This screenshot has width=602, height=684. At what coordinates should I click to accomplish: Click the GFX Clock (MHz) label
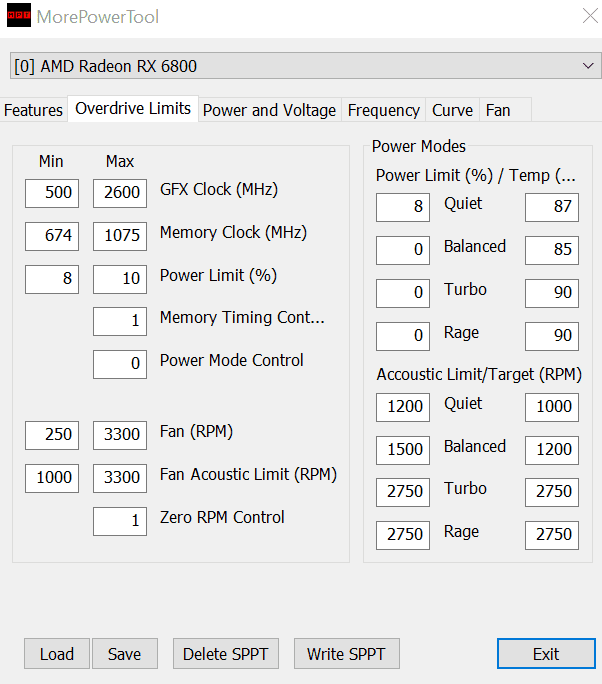pyautogui.click(x=219, y=189)
